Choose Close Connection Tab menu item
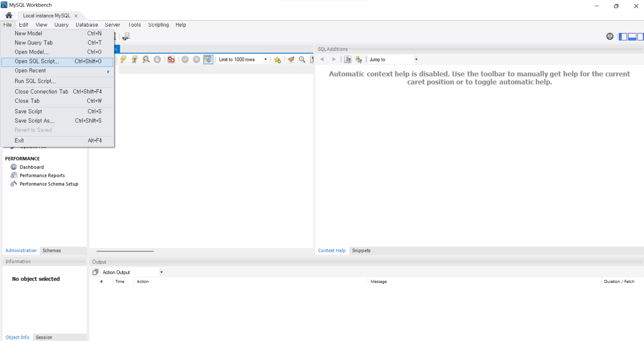 click(x=57, y=91)
